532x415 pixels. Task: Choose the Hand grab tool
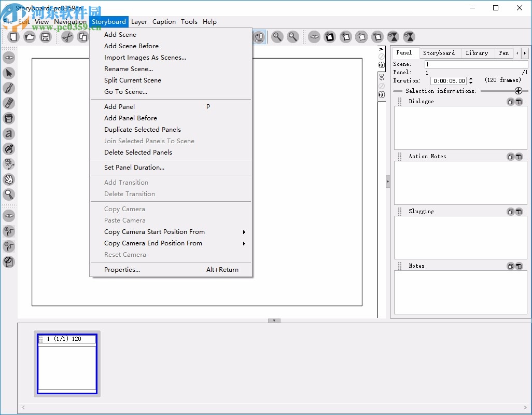click(x=9, y=179)
